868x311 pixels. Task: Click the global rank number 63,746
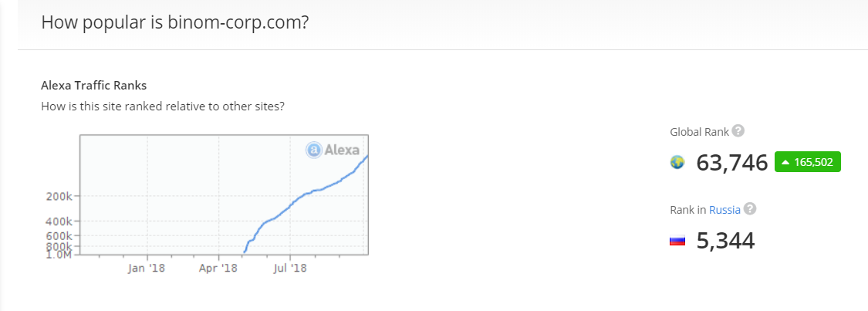[x=732, y=163]
